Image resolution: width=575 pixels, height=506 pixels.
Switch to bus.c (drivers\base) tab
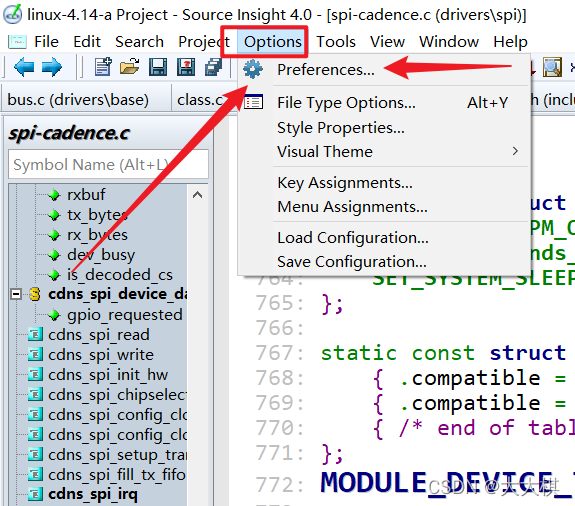[x=78, y=100]
